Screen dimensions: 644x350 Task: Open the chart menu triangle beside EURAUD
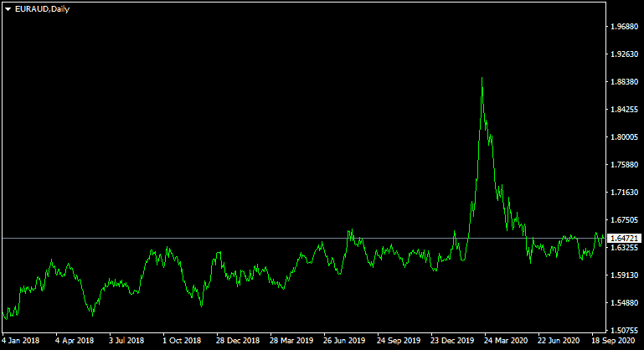point(8,9)
